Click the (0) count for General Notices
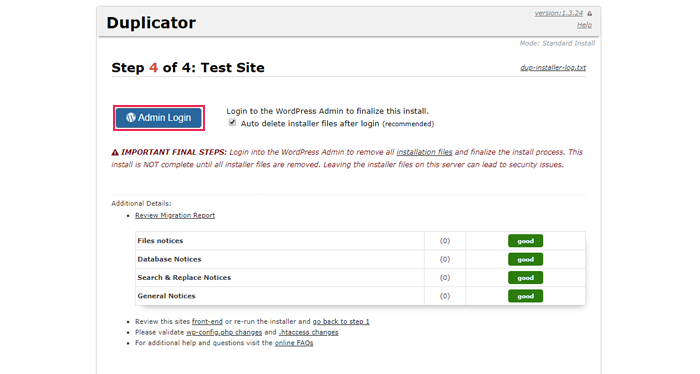The width and height of the screenshot is (700, 374). pyautogui.click(x=445, y=295)
